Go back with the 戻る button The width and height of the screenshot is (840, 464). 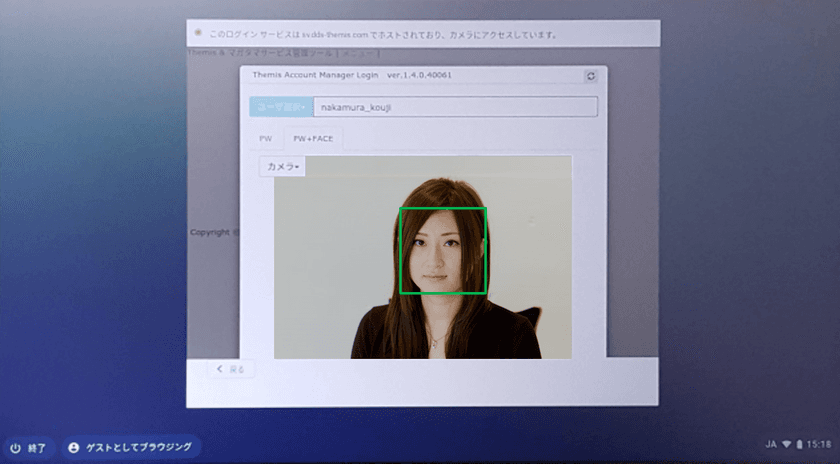231,369
